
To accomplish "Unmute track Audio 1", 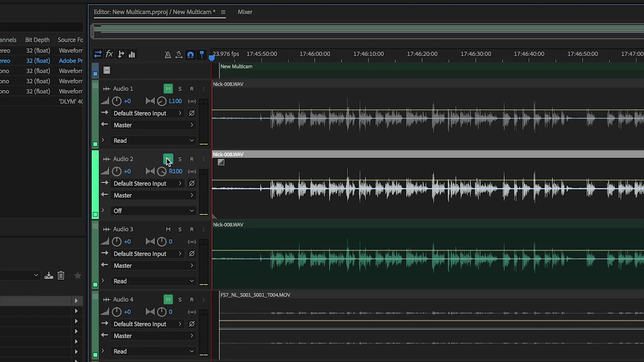I will pyautogui.click(x=168, y=88).
